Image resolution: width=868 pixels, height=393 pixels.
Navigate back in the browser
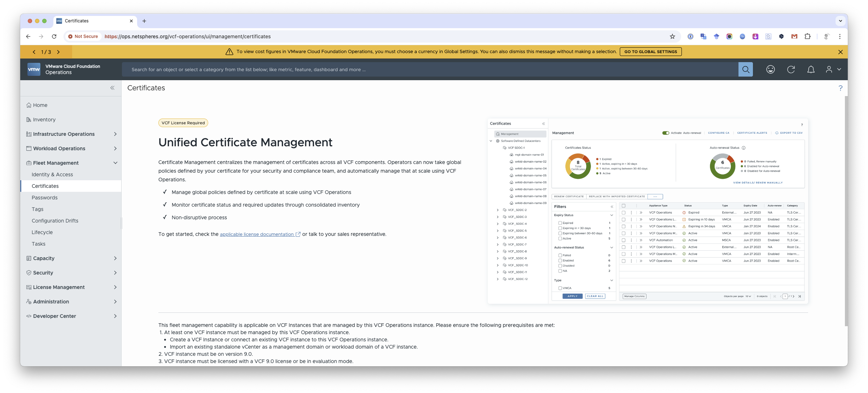[x=28, y=36]
